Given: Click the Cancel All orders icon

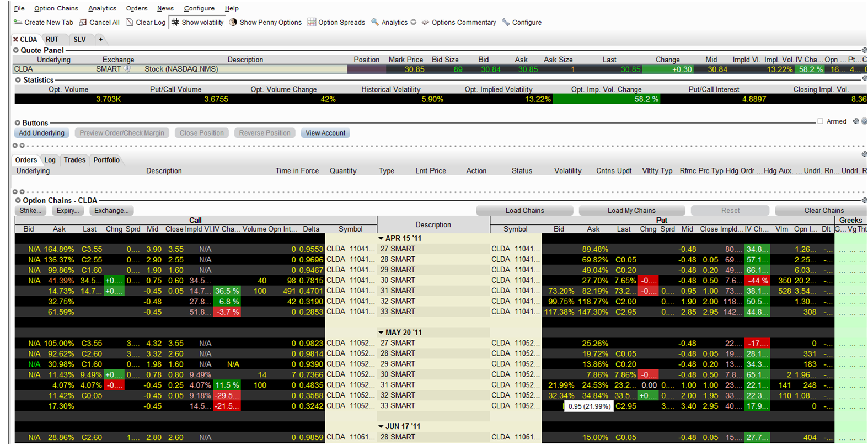Looking at the screenshot, I should click(83, 23).
